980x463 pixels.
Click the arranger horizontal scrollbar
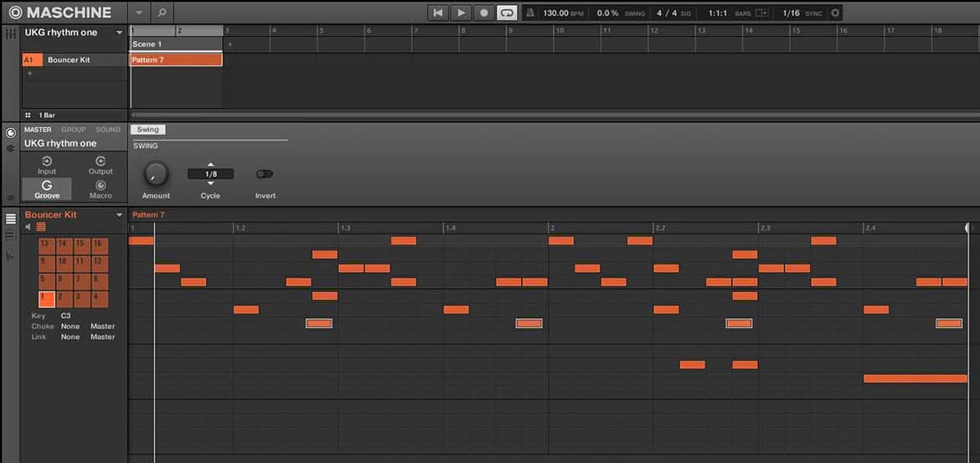(x=554, y=115)
